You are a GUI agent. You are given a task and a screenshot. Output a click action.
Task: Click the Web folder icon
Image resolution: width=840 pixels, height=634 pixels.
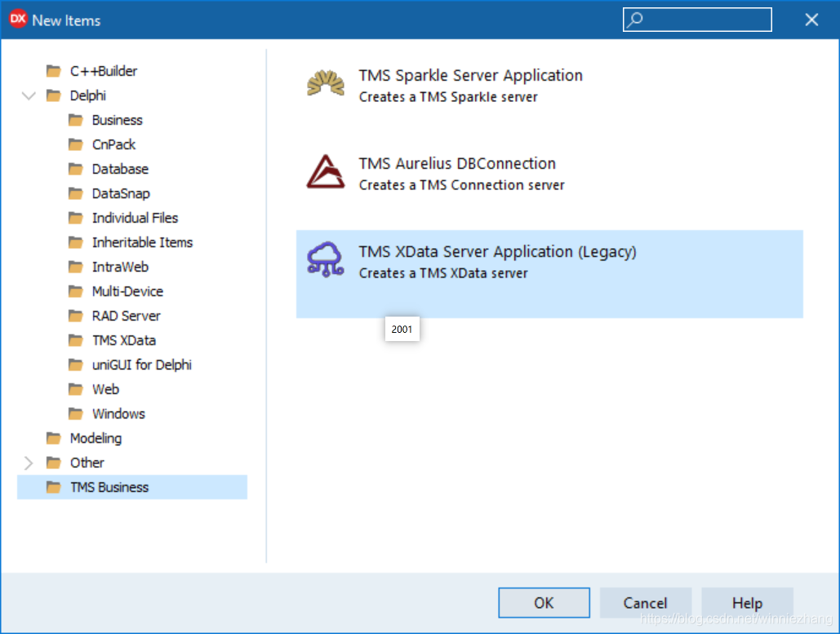pos(76,389)
